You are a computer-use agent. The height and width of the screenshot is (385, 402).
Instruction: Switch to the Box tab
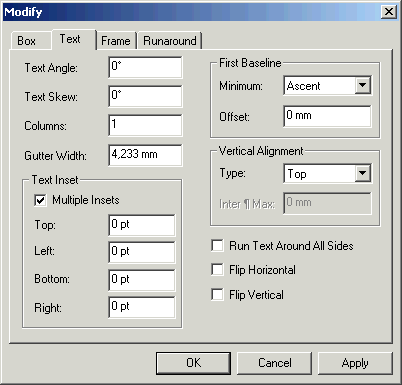(x=27, y=41)
